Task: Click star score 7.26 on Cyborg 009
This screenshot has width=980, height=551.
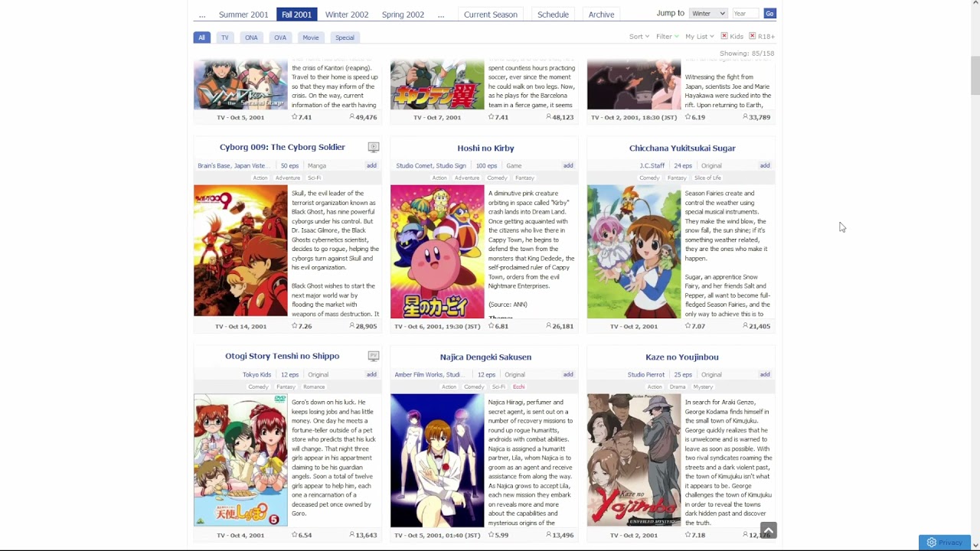Action: pyautogui.click(x=302, y=326)
